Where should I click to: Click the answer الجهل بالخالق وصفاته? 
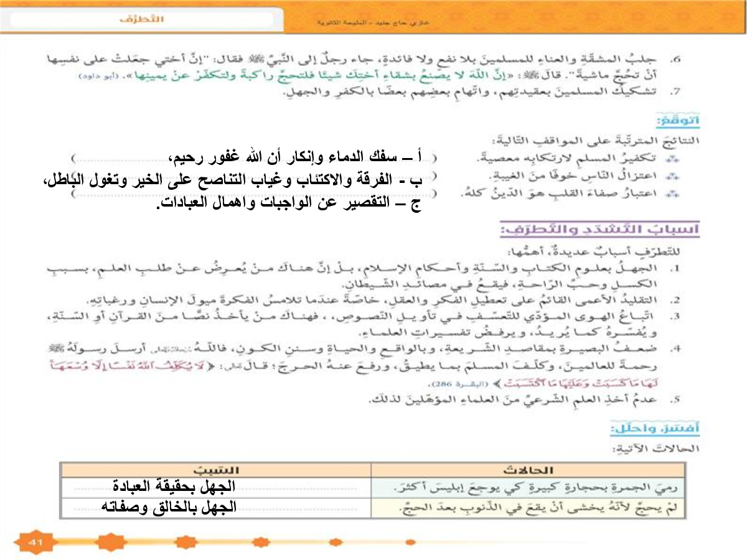[x=168, y=507]
